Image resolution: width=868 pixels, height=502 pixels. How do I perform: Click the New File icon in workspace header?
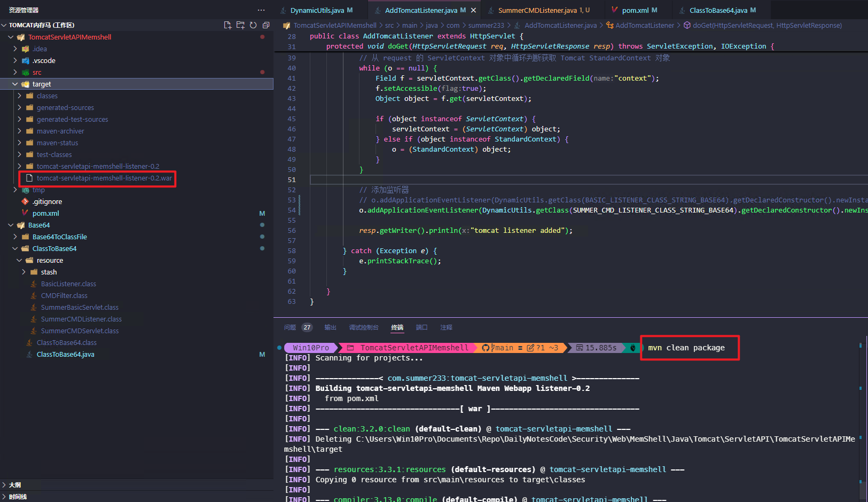(228, 25)
